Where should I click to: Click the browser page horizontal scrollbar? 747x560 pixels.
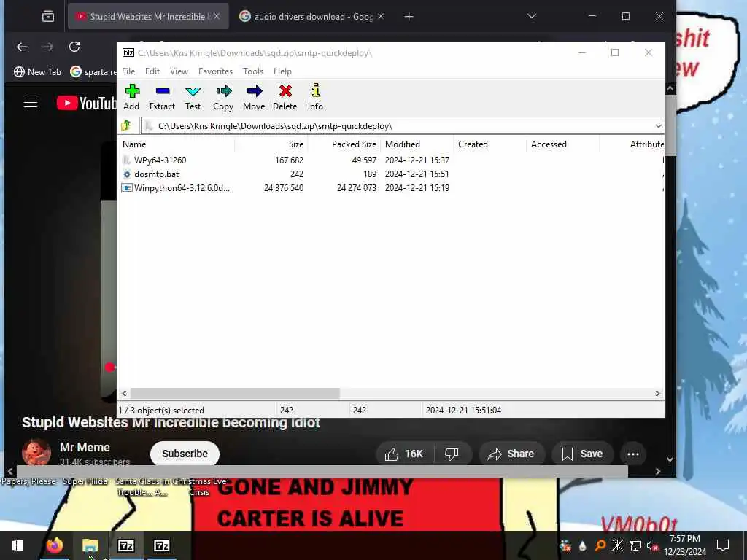tap(322, 472)
